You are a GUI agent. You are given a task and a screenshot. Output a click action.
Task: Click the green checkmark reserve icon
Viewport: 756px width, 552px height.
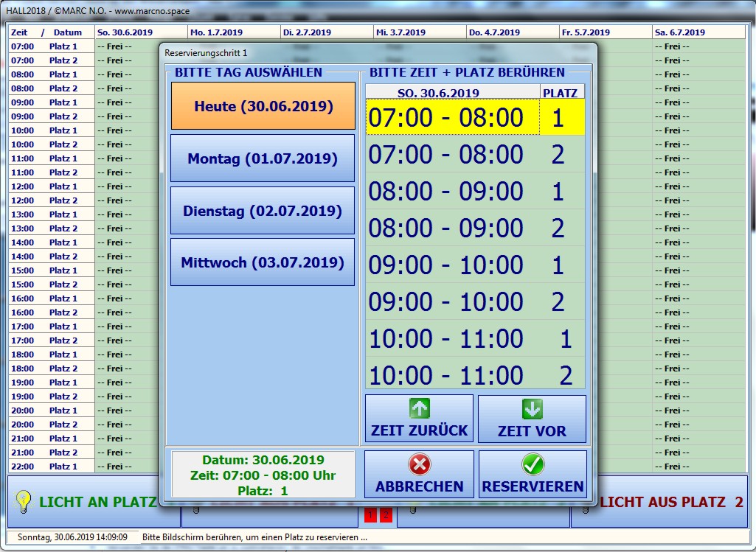533,464
